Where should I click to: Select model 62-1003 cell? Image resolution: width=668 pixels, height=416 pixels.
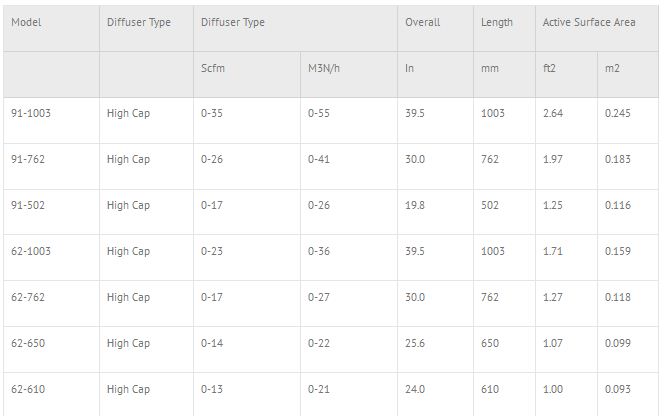30,252
